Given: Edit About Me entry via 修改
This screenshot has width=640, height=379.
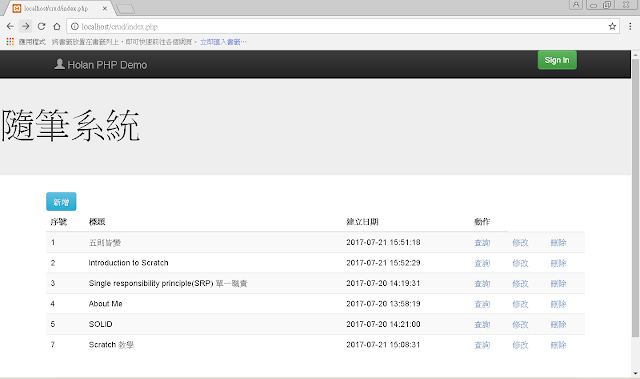Looking at the screenshot, I should (x=520, y=304).
